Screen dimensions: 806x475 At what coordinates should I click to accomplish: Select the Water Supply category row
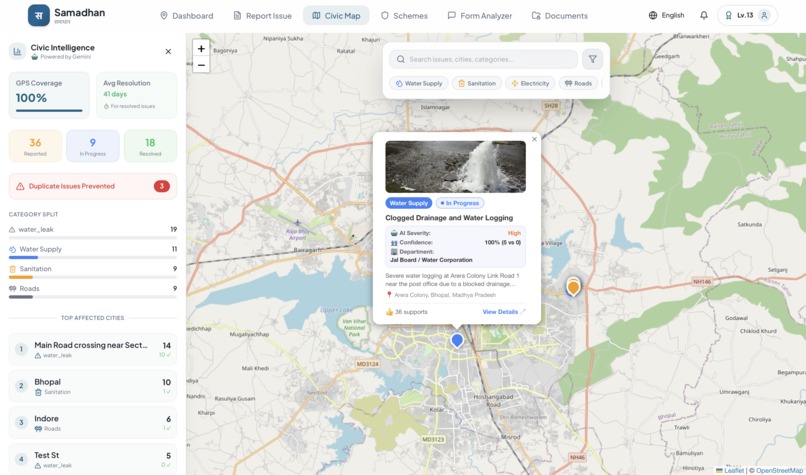point(93,252)
